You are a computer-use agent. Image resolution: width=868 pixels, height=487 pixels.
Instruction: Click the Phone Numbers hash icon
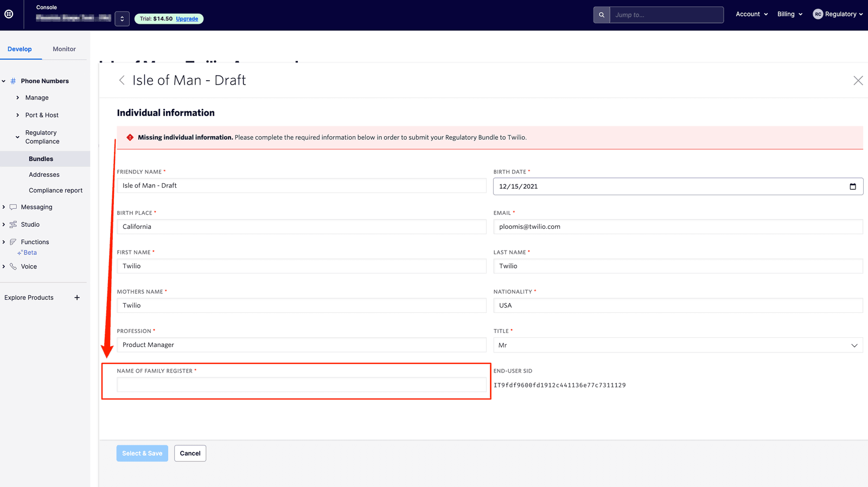tap(13, 81)
